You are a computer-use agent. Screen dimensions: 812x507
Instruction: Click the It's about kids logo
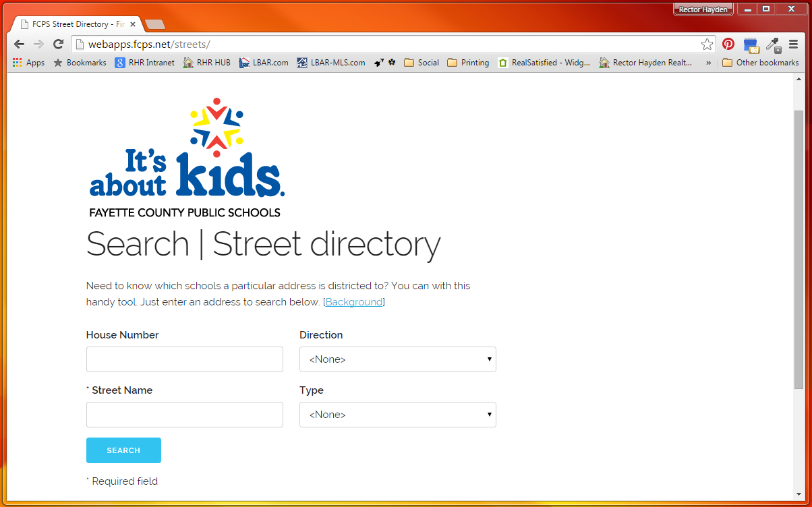tap(187, 157)
